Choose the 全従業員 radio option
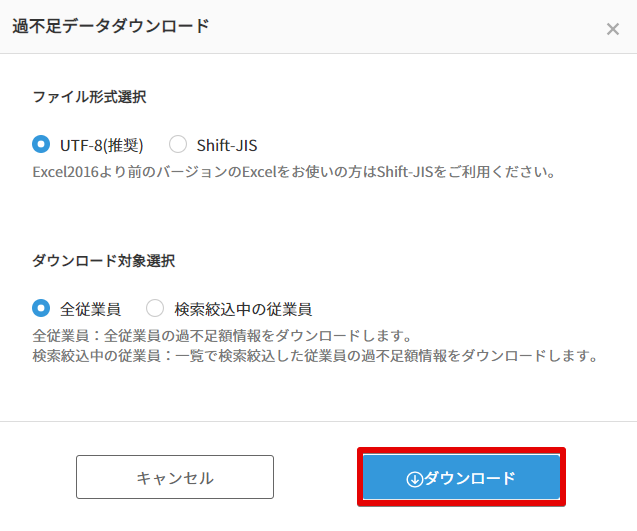Screen dimensions: 637x531 41,308
